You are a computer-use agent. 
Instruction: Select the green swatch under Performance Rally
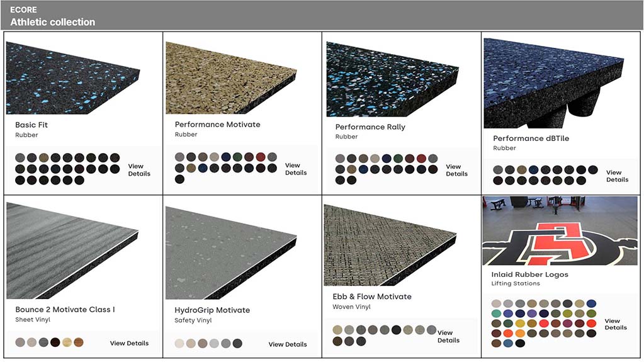[398, 158]
